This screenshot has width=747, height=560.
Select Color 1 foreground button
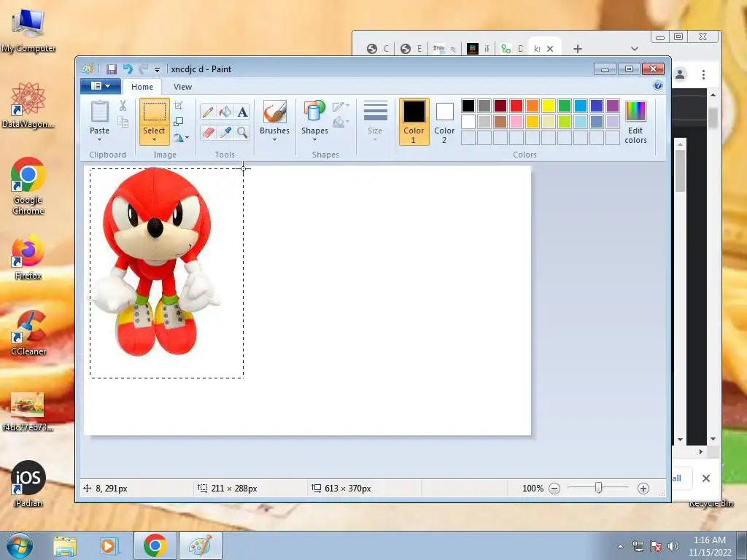(x=414, y=122)
